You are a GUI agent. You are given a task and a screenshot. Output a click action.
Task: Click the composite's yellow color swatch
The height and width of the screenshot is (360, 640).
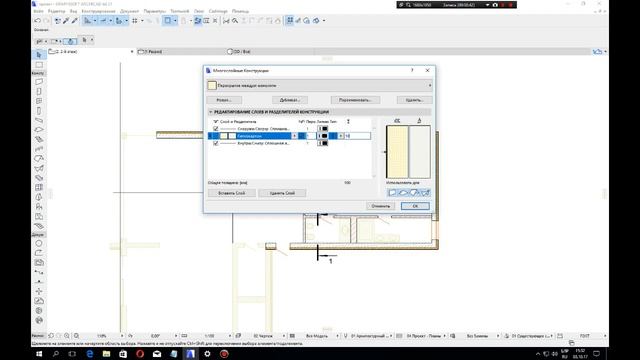pos(212,86)
